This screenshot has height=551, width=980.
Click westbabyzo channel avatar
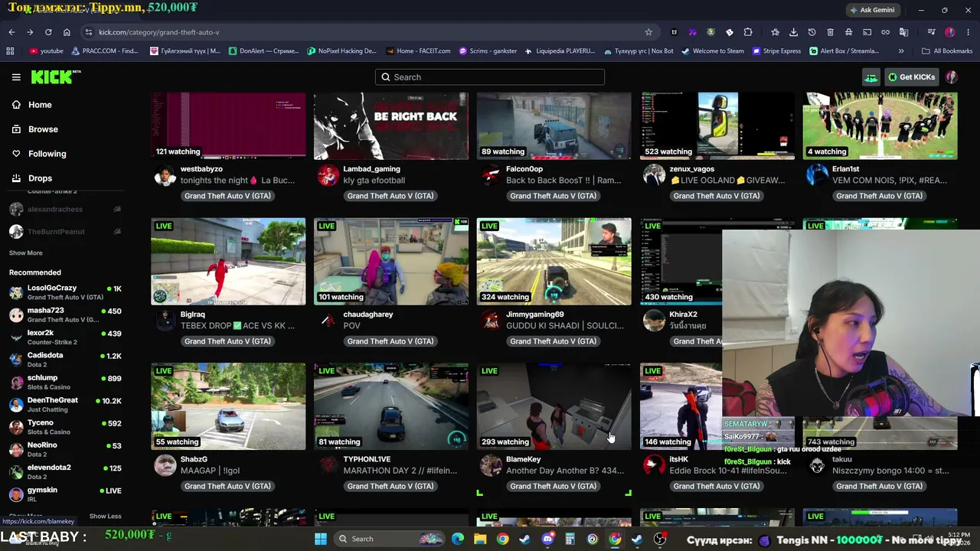165,175
